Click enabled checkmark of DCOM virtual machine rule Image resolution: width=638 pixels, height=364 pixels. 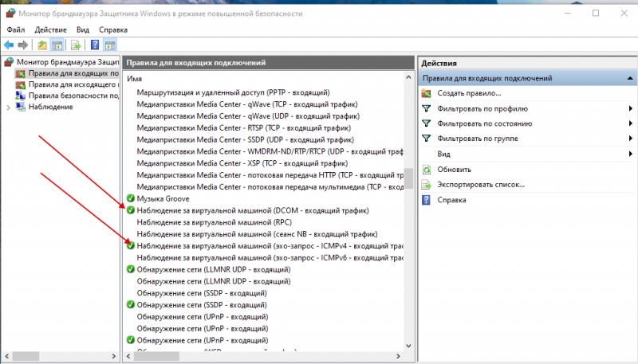click(130, 210)
